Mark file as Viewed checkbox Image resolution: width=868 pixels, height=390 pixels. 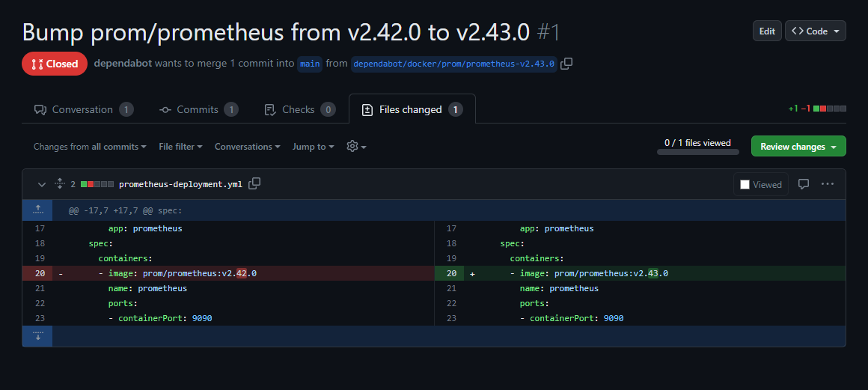click(745, 184)
